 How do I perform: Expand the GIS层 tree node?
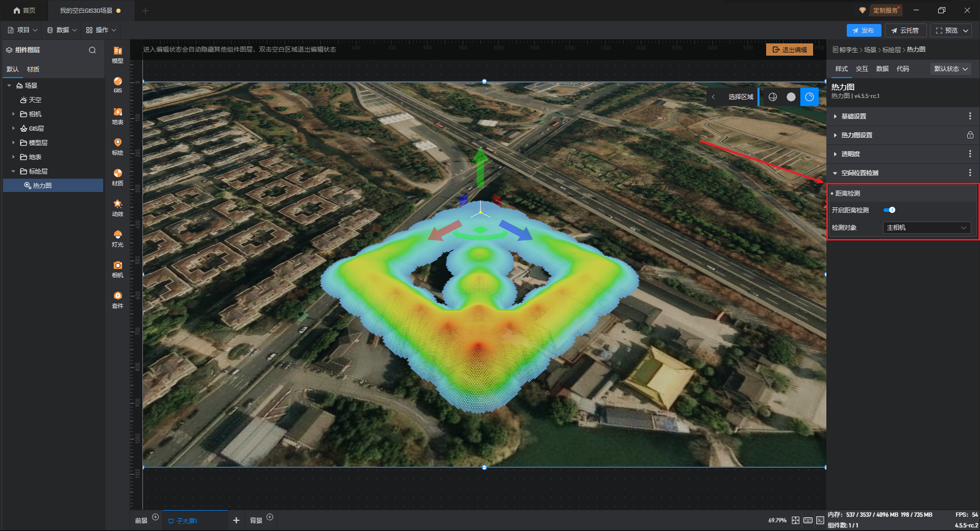click(x=14, y=129)
